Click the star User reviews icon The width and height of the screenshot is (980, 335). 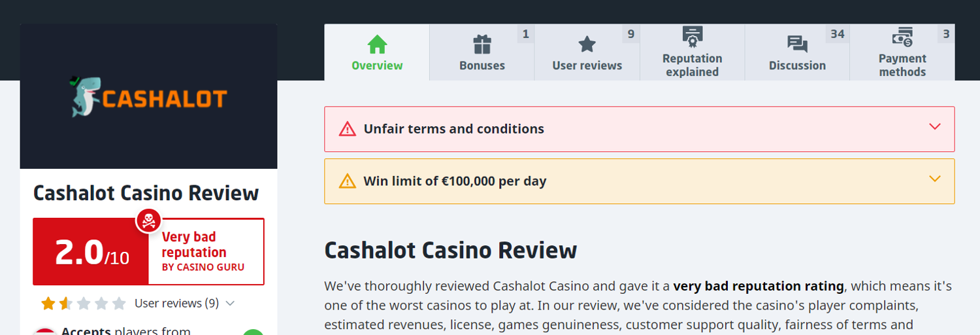pos(587,44)
